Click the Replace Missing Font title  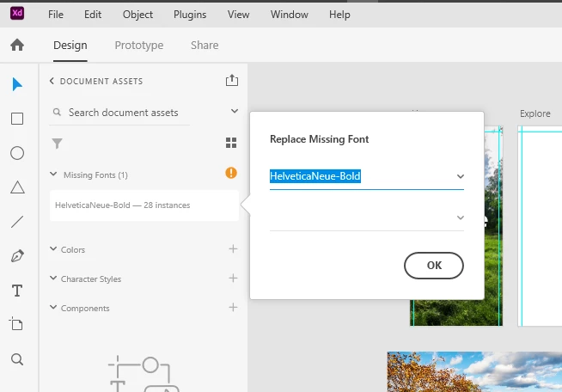(x=319, y=139)
